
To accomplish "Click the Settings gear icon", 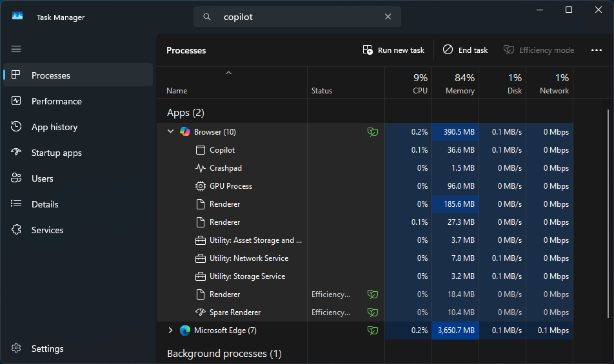I will coord(17,349).
